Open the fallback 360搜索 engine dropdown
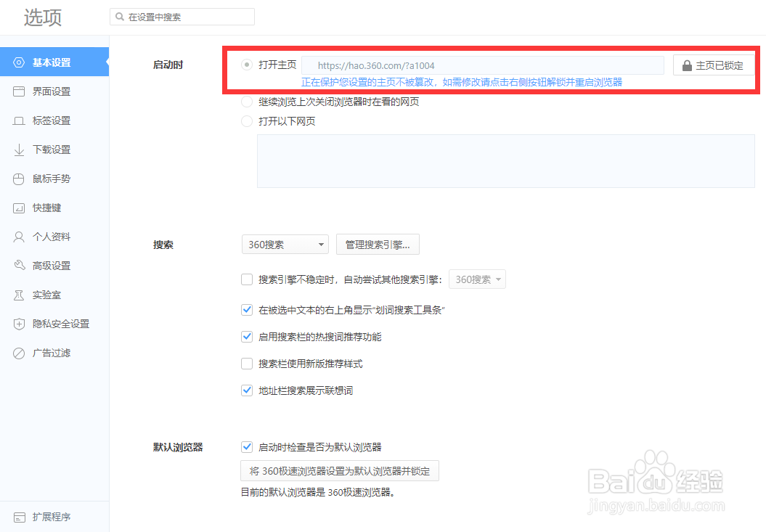 [x=477, y=279]
